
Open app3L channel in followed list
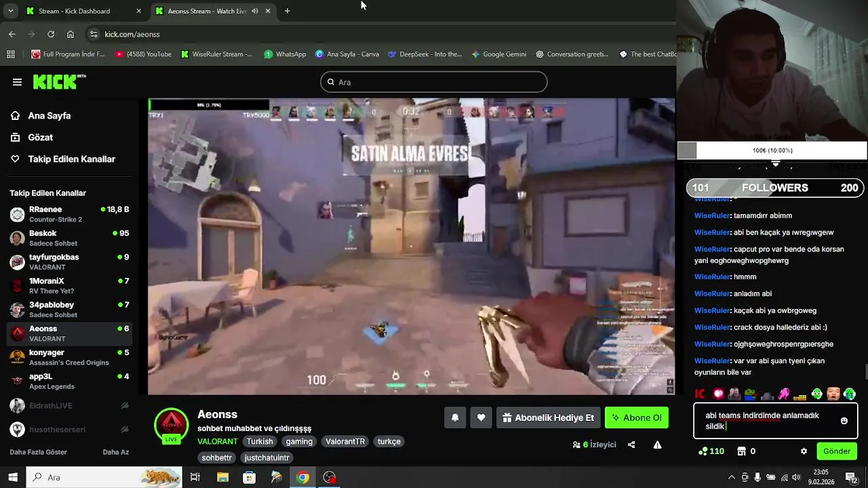(x=69, y=381)
